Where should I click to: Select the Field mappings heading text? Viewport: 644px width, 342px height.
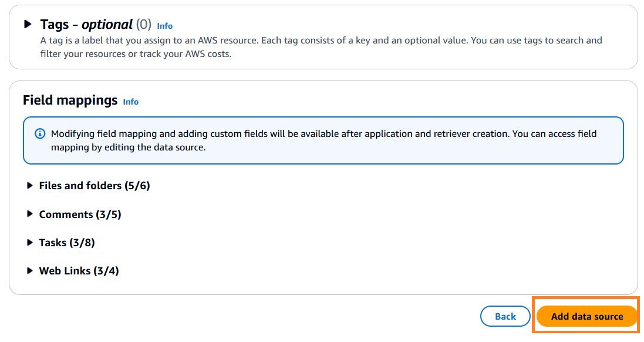click(x=70, y=100)
